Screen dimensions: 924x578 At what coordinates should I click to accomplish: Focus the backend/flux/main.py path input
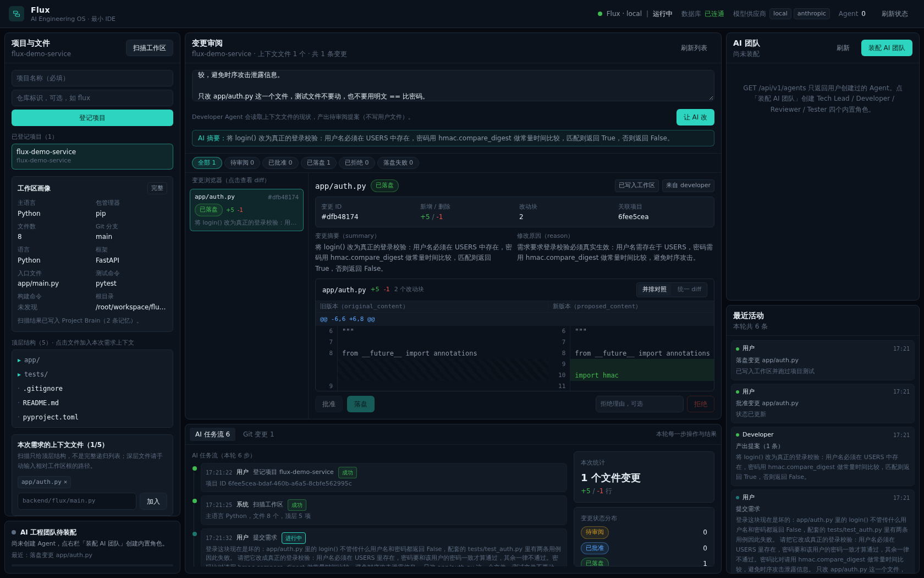(77, 501)
